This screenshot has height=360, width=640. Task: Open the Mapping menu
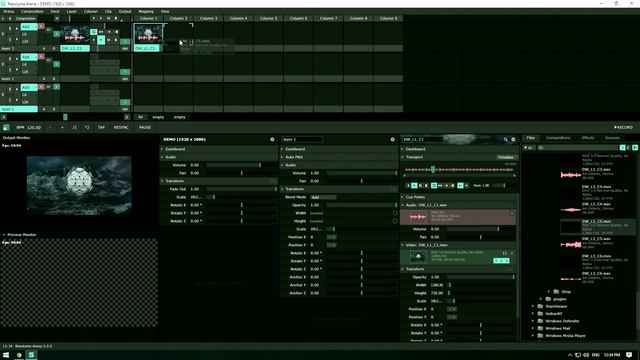point(146,11)
